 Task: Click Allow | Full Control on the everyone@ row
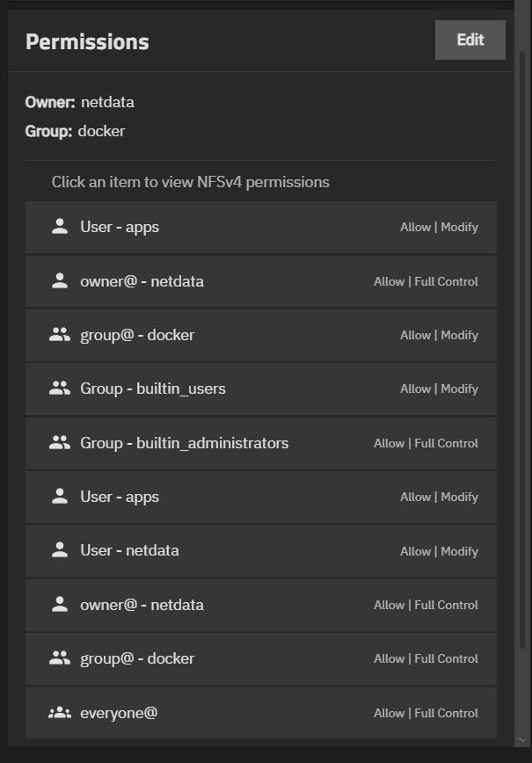click(426, 713)
